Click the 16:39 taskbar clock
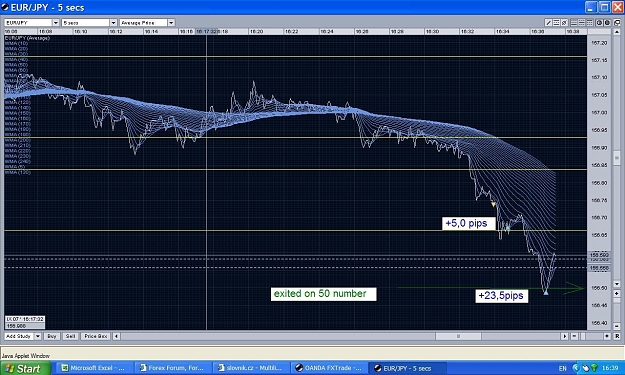 [x=610, y=368]
